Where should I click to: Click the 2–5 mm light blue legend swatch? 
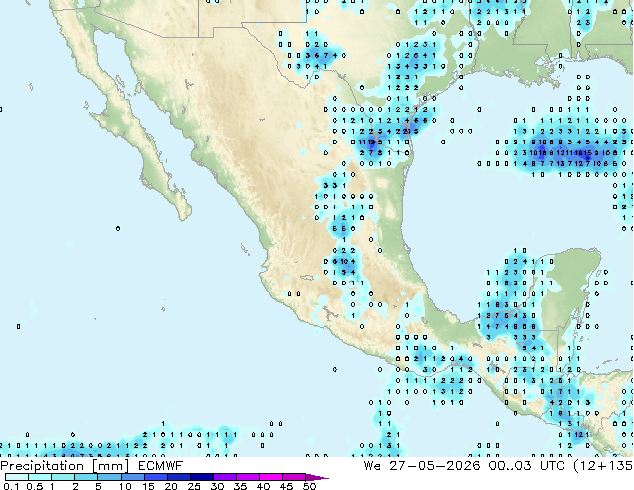click(86, 477)
